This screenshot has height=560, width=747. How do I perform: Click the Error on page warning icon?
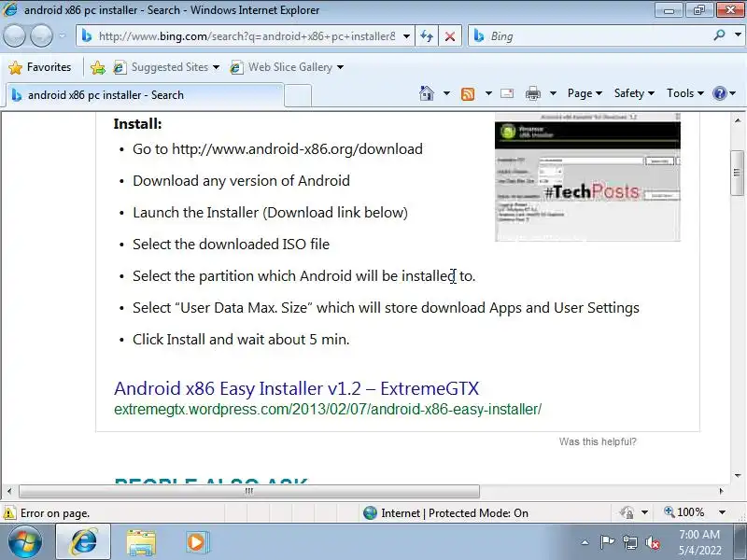pyautogui.click(x=8, y=513)
